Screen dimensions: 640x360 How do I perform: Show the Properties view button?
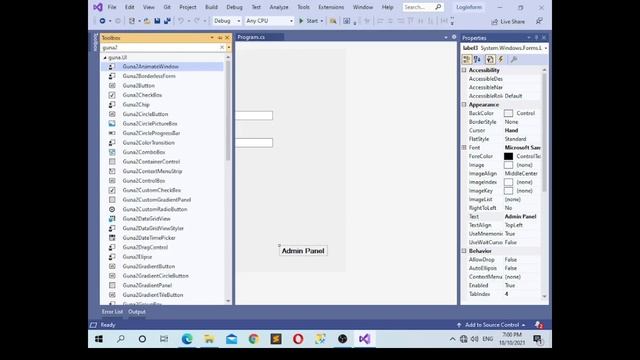click(490, 60)
